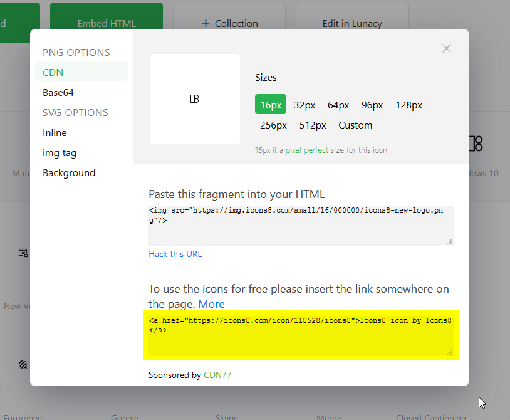Click the New View icon in background list
Image resolution: width=510 pixels, height=420 pixels.
tap(23, 253)
